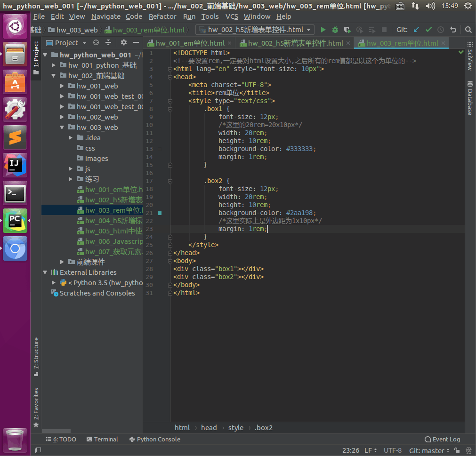
Task: Launch PyCharm from the Ubuntu dock
Action: 15,221
